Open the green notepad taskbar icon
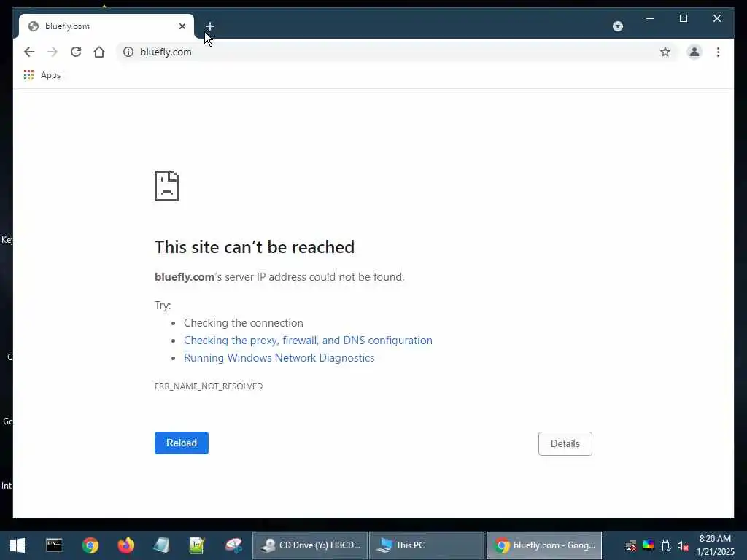747x560 pixels. (x=197, y=545)
